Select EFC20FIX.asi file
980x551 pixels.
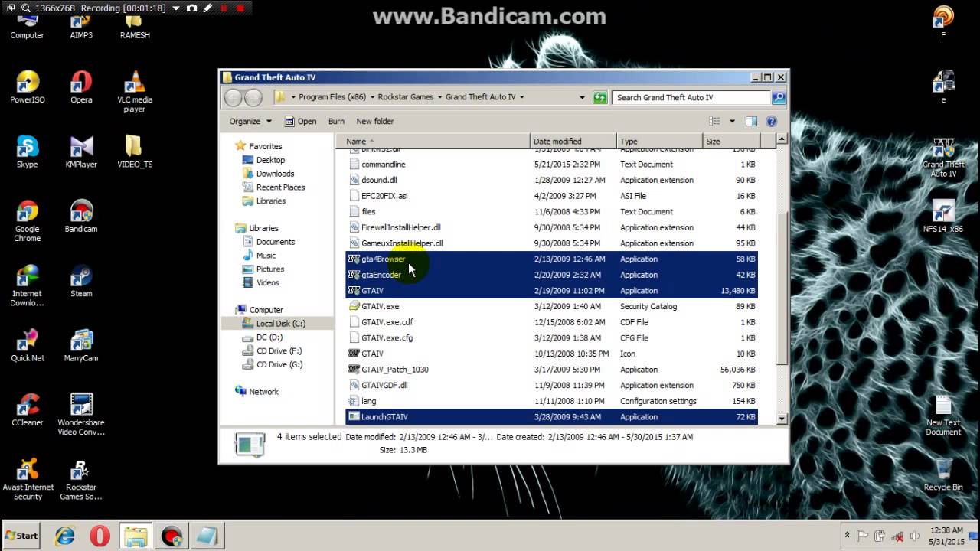551,196
